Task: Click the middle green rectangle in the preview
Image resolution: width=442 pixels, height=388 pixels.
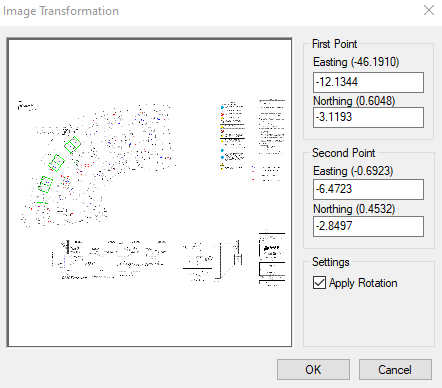Action: tap(56, 163)
